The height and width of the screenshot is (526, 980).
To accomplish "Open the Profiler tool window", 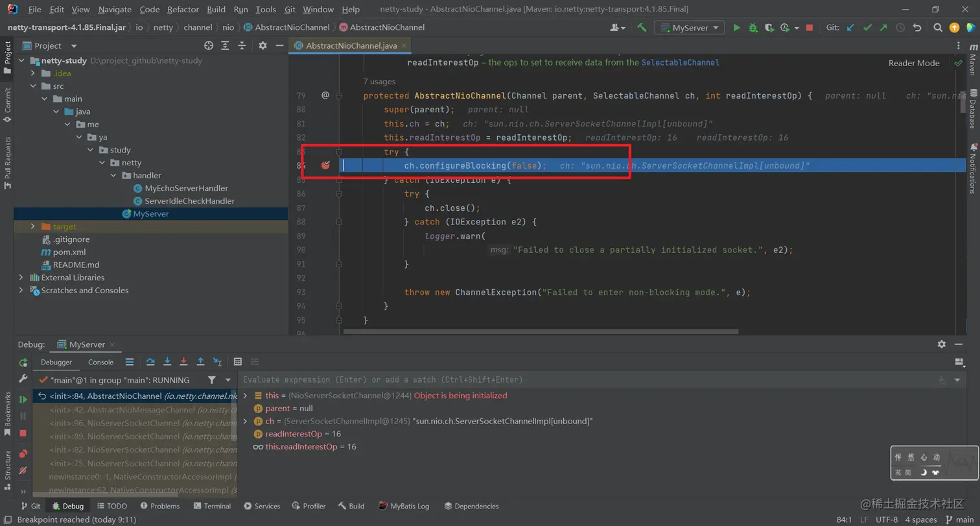I will tap(309, 506).
